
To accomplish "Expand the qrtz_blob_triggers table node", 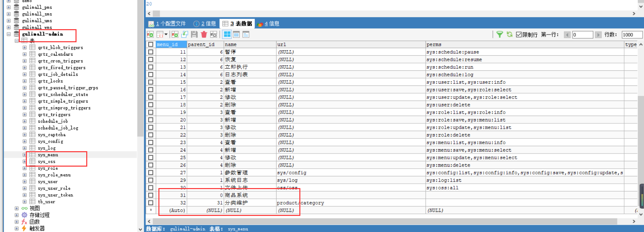I will tap(24, 47).
